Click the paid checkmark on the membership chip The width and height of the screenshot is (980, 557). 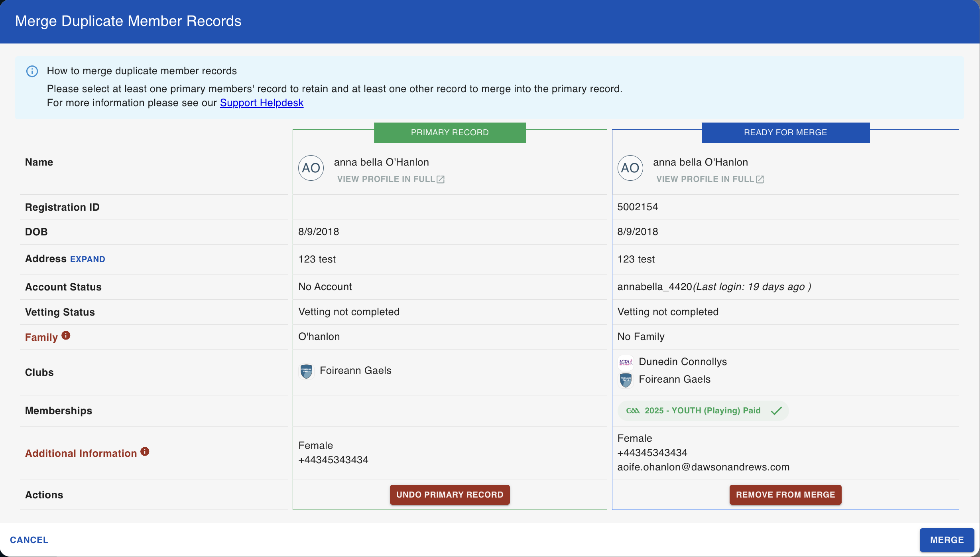click(776, 411)
